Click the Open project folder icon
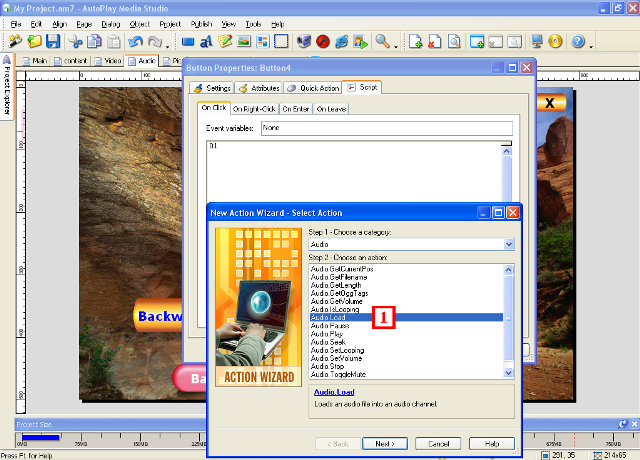 pos(35,42)
